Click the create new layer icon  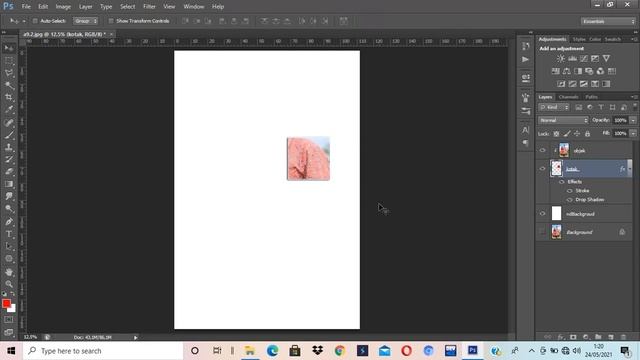coord(611,337)
